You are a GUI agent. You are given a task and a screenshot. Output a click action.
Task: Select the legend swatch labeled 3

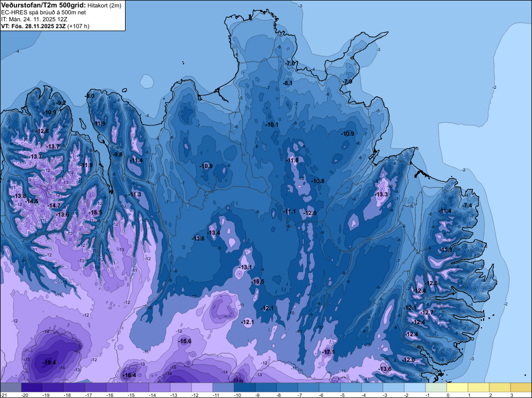click(521, 387)
